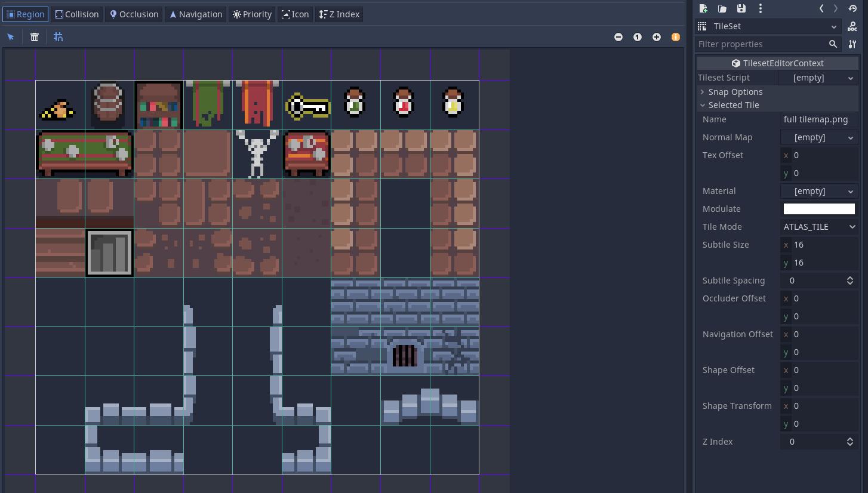Click the object manage icon beside TileSet
The width and height of the screenshot is (868, 493).
tap(852, 26)
